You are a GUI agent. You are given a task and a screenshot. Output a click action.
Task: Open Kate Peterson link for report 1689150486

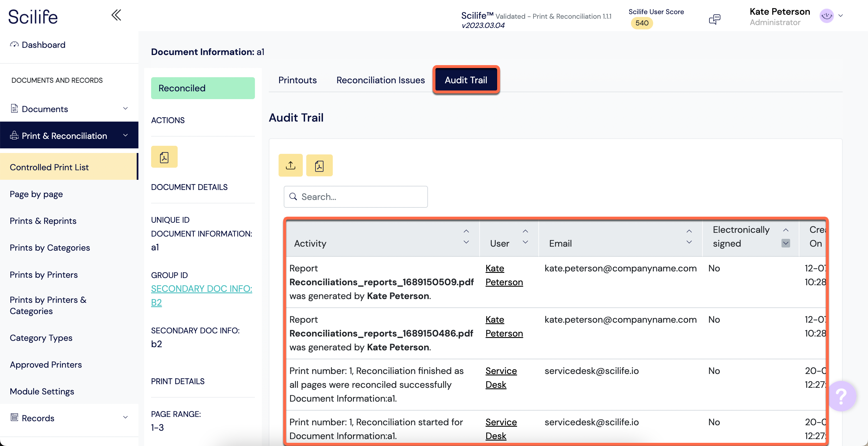click(x=504, y=326)
